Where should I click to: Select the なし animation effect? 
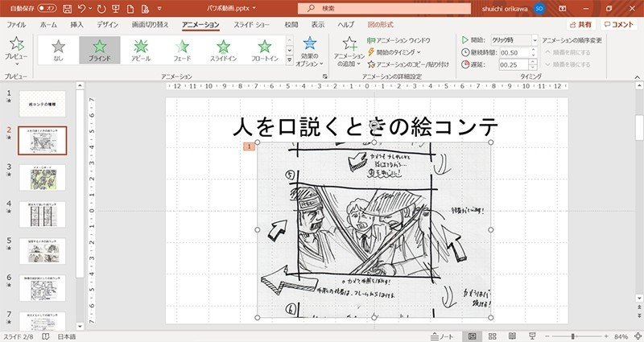pyautogui.click(x=58, y=50)
